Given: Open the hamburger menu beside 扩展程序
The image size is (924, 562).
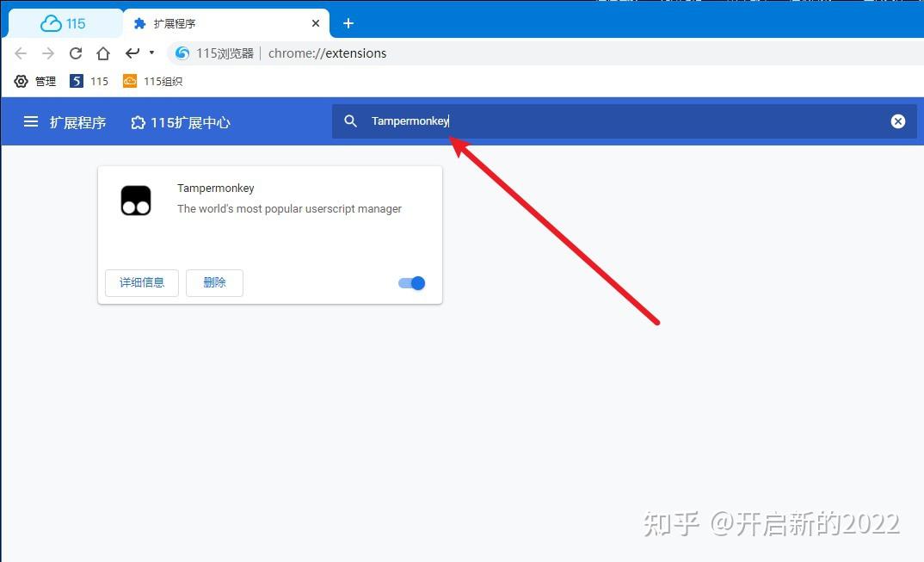Looking at the screenshot, I should (31, 121).
